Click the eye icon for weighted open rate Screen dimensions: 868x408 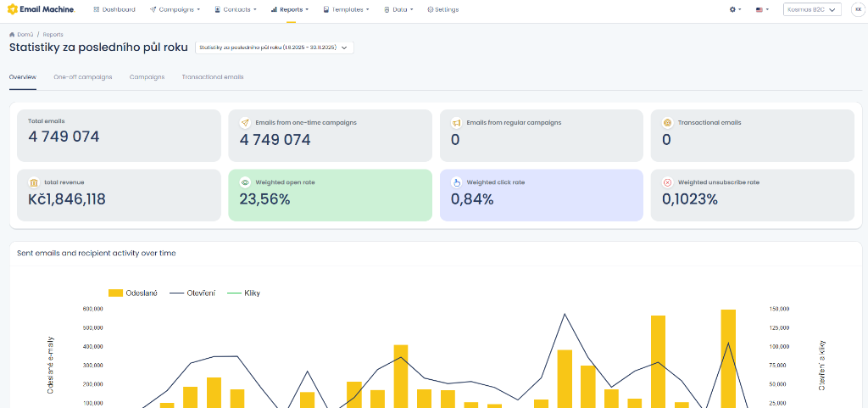(245, 182)
